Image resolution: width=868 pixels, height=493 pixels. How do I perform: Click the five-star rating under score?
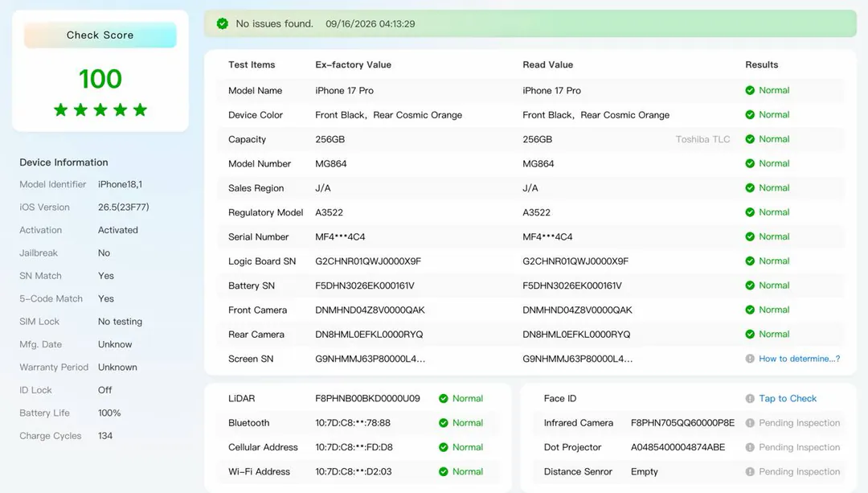click(x=100, y=109)
